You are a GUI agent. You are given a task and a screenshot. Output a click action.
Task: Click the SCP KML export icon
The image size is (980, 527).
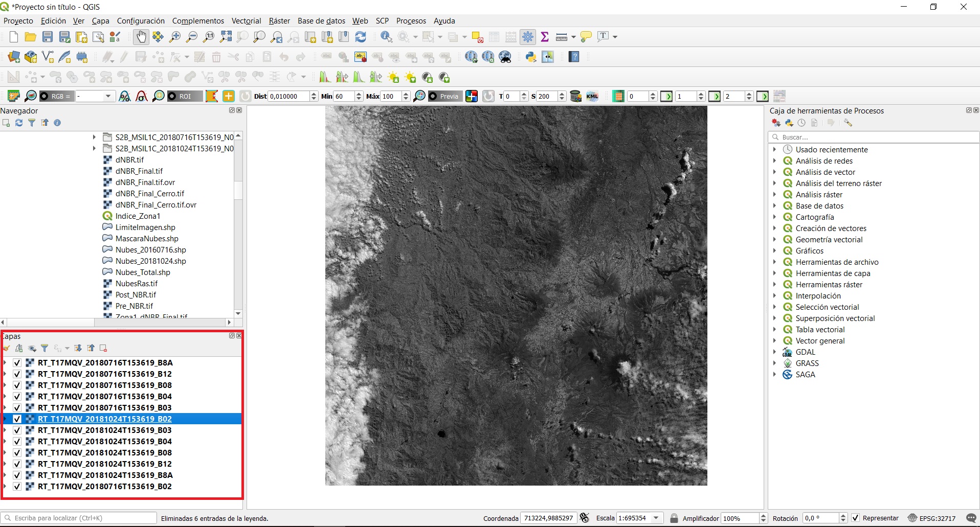click(x=592, y=96)
